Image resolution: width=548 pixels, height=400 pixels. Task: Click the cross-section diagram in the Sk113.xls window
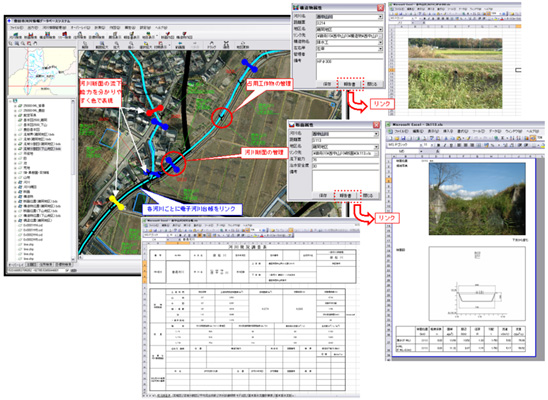[477, 283]
